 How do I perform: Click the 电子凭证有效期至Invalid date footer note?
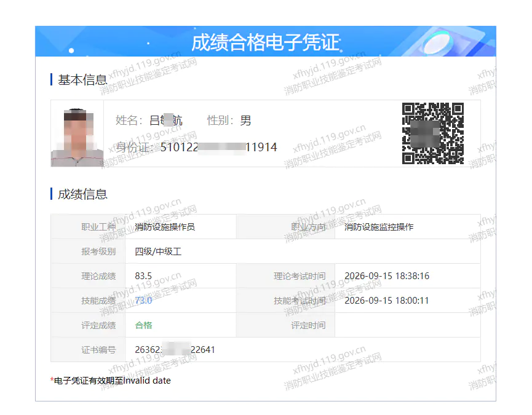(x=111, y=381)
